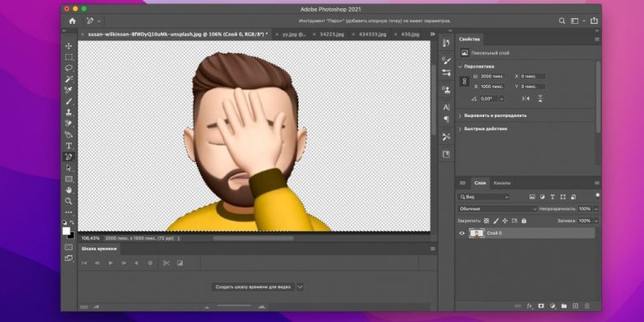Select the Move tool
Screen dimensions: 644x322
[68, 46]
